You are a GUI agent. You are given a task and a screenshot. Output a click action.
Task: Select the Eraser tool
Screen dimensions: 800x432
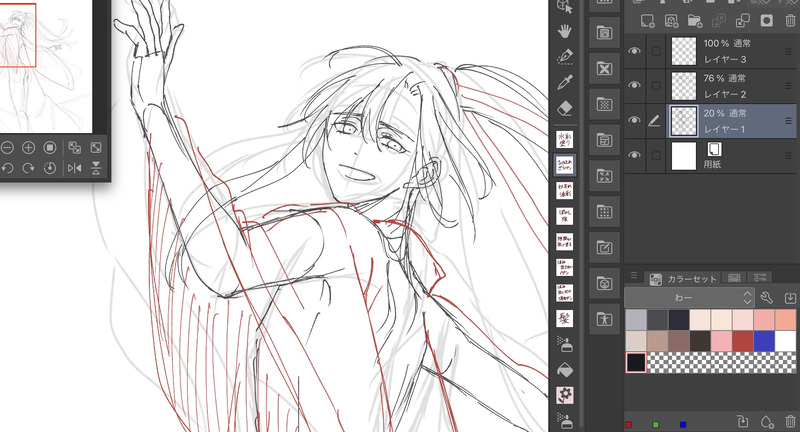pos(565,108)
